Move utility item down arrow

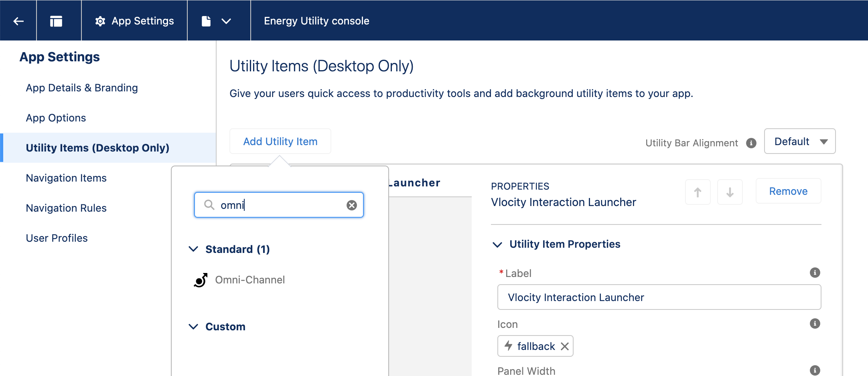730,192
